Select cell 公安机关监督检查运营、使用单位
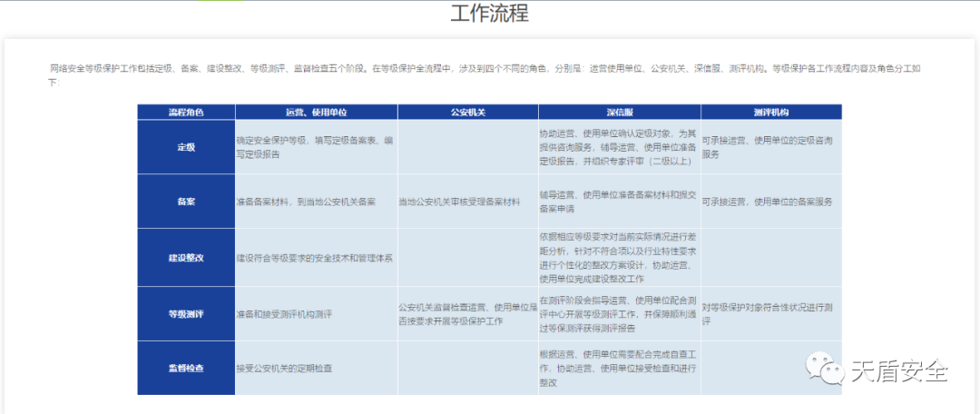Image resolution: width=980 pixels, height=414 pixels. (468, 314)
